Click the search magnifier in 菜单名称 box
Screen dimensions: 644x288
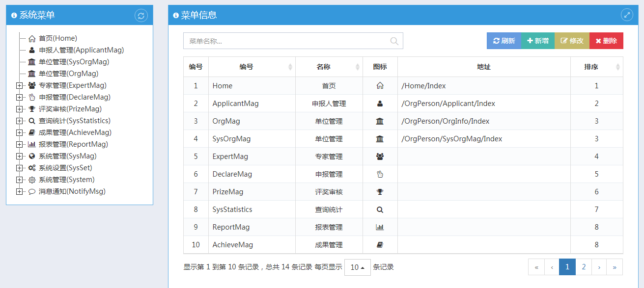(x=394, y=41)
